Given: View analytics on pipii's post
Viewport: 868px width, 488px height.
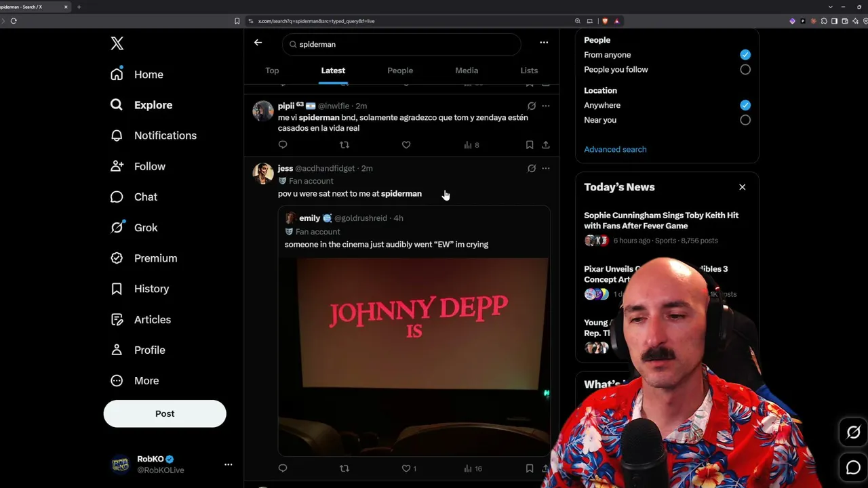Looking at the screenshot, I should [x=471, y=145].
